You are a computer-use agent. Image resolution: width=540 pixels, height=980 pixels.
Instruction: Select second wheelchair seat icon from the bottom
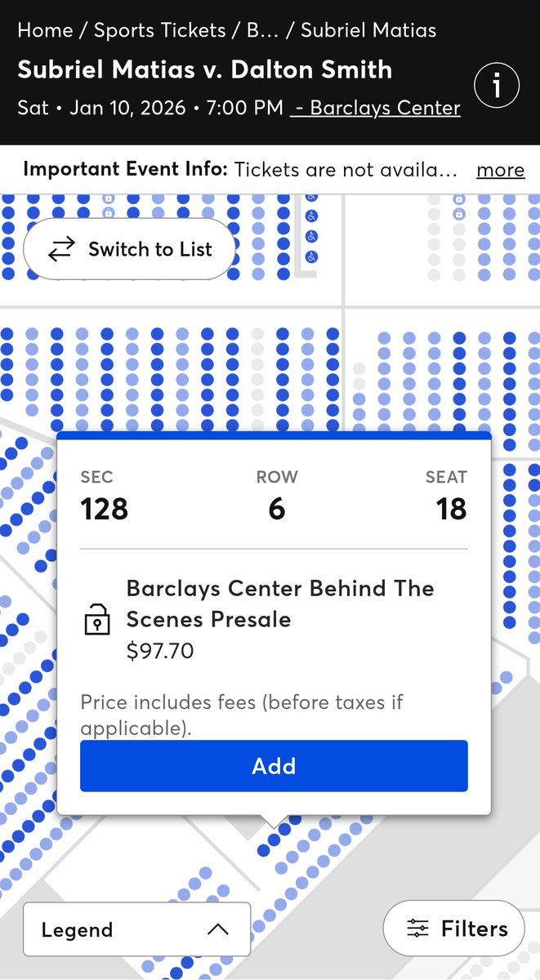coord(311,237)
